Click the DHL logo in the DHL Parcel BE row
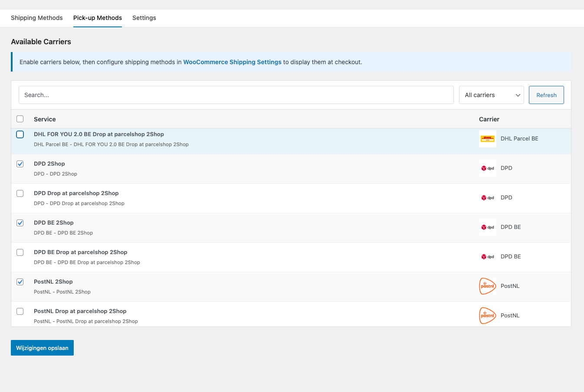 click(488, 139)
